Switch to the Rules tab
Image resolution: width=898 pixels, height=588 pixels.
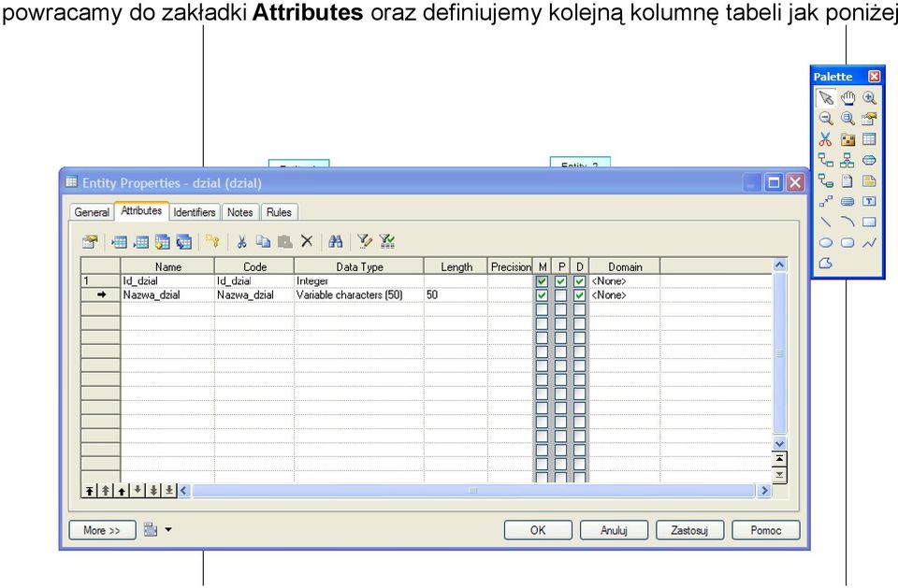point(279,212)
